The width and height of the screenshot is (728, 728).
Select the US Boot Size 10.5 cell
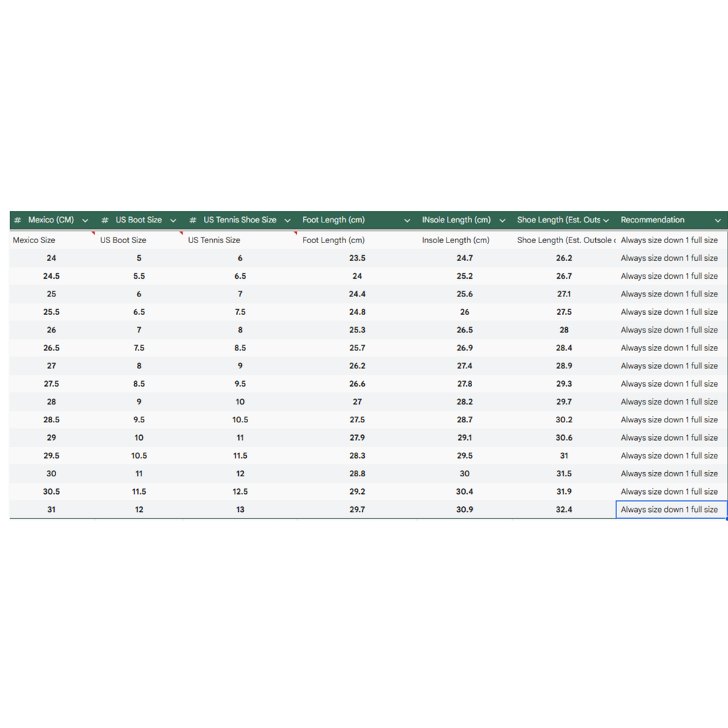(x=139, y=456)
